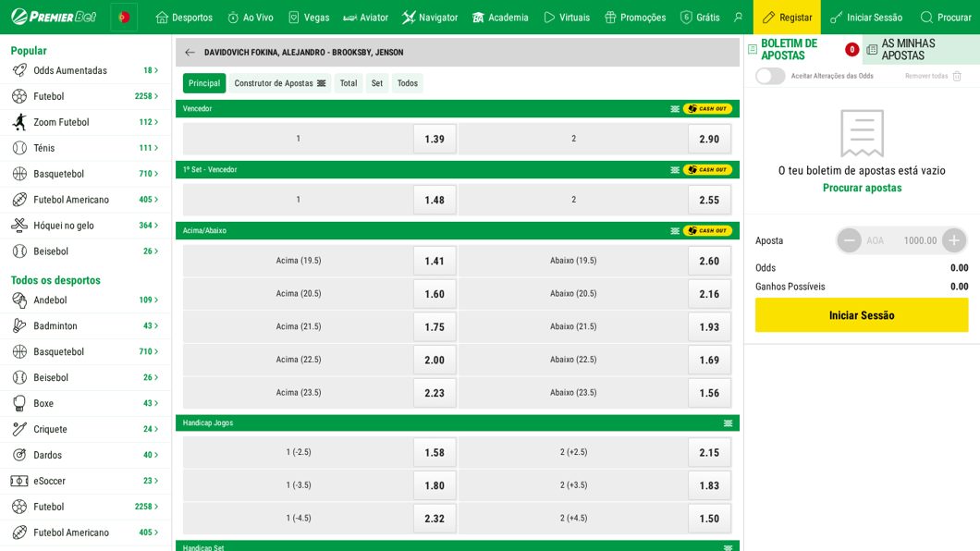Click the Procurar apostas link

click(x=862, y=188)
